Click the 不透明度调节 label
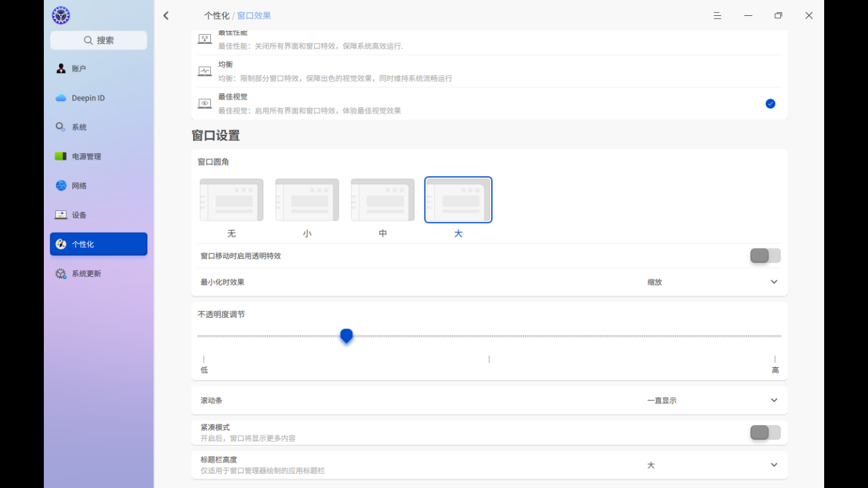Viewport: 868px width, 488px height. click(x=221, y=315)
